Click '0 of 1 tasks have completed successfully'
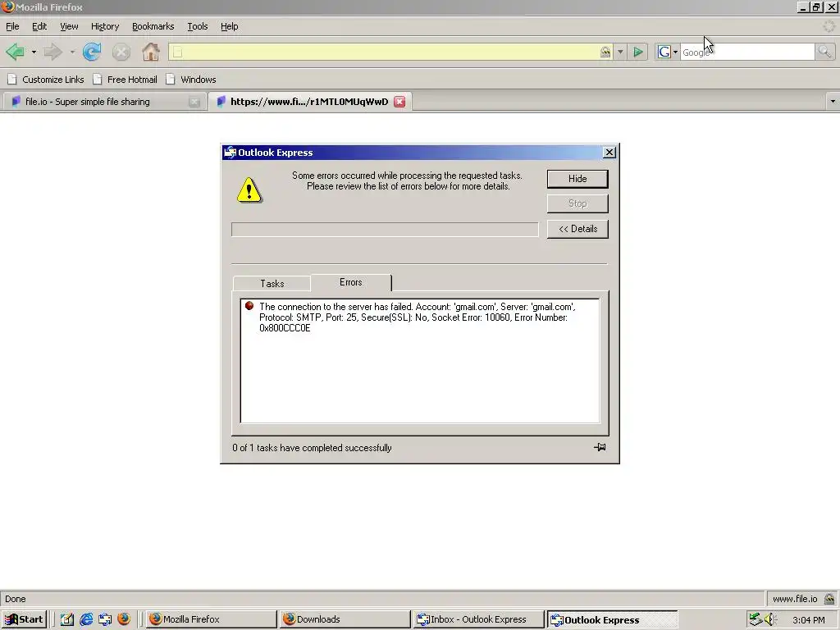The height and width of the screenshot is (630, 840). [x=312, y=448]
